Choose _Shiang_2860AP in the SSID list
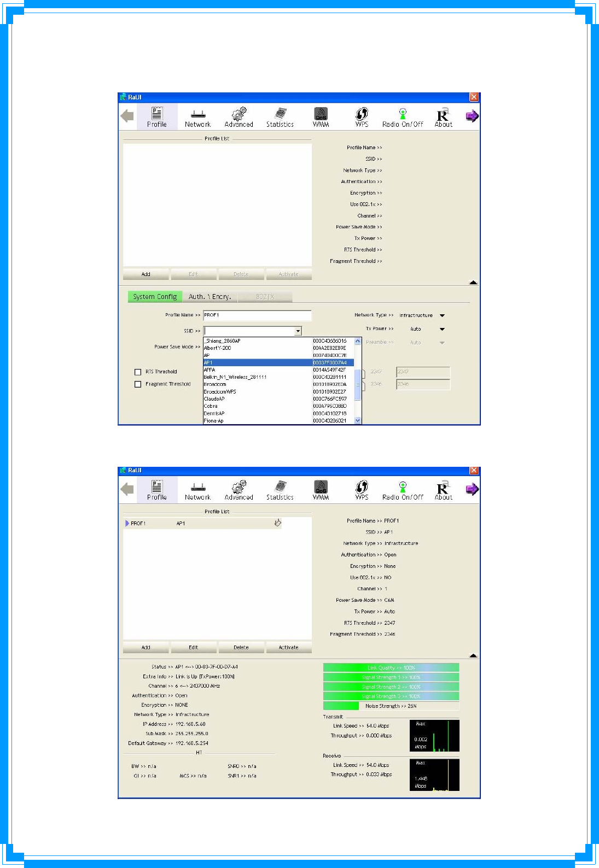Viewport: 599px width, 868px height. (x=278, y=341)
